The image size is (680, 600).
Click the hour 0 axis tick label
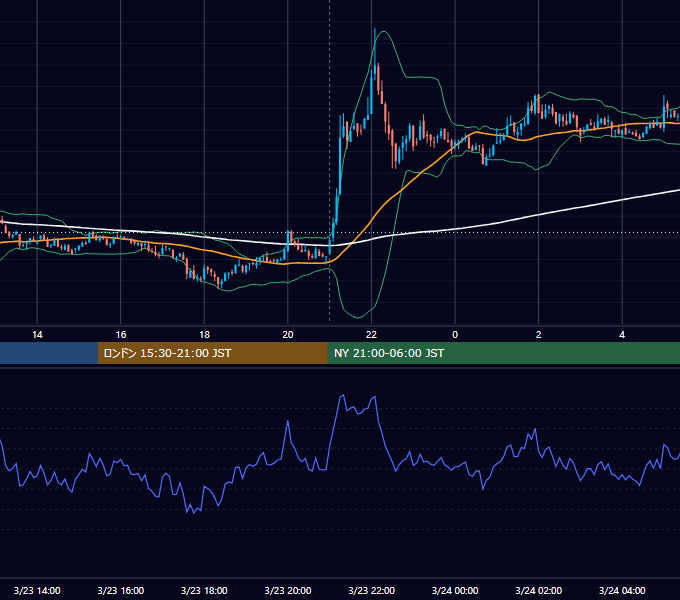(455, 335)
